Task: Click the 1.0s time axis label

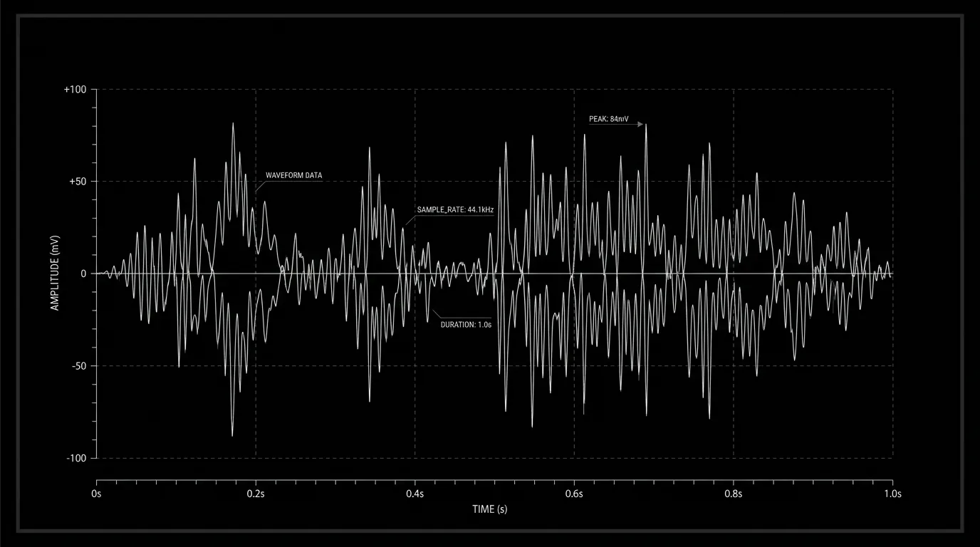Action: [892, 493]
